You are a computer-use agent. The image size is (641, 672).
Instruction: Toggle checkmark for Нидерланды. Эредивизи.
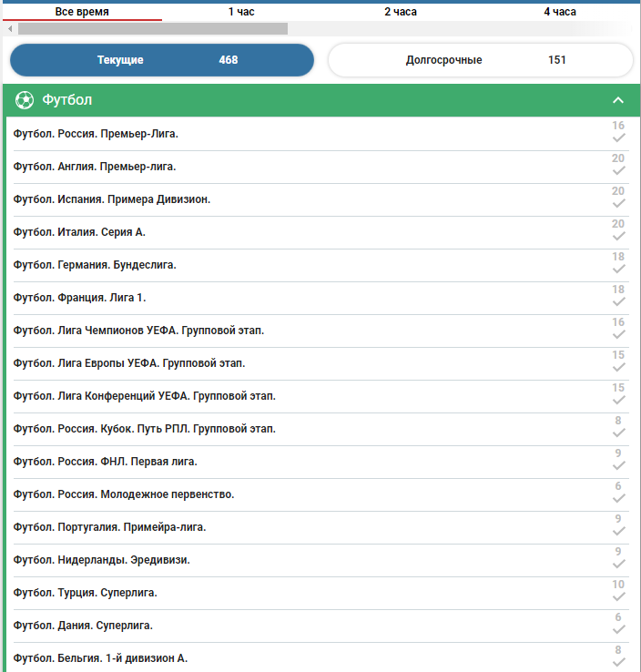click(618, 565)
